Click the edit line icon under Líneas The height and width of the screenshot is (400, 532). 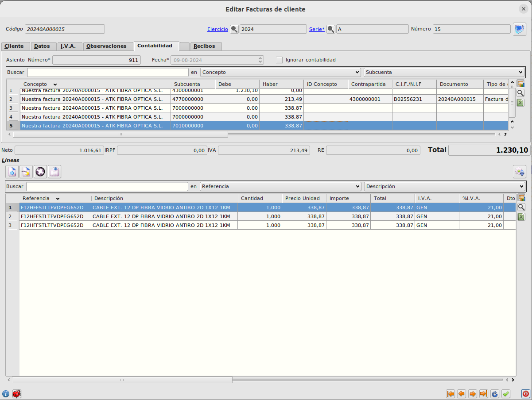click(26, 172)
